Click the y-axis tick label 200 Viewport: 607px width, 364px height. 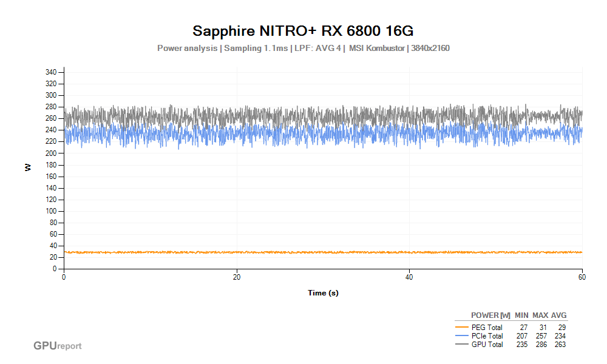(51, 153)
